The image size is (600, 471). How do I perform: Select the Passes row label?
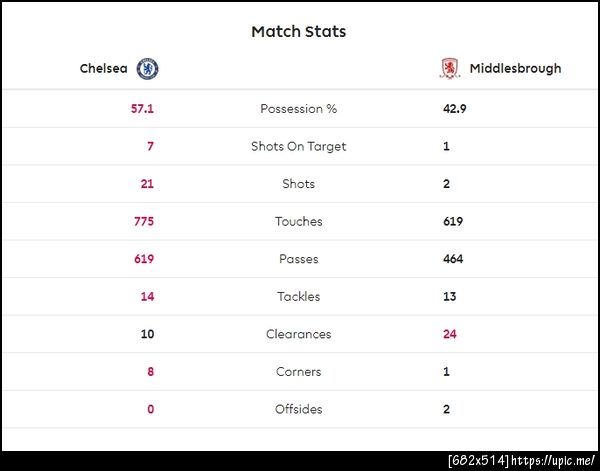coord(298,259)
